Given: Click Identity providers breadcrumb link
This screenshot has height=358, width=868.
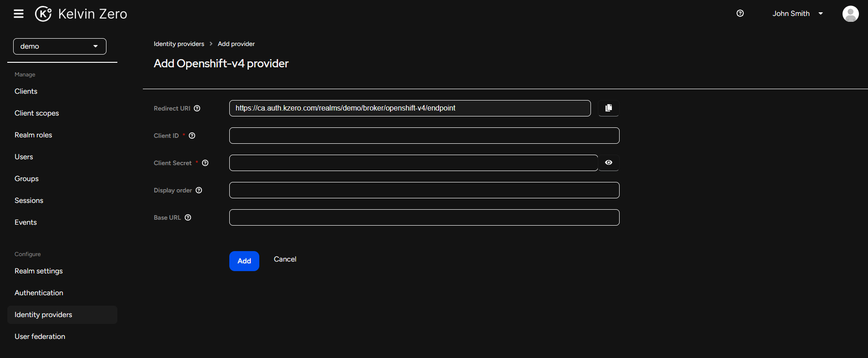Looking at the screenshot, I should pos(179,44).
